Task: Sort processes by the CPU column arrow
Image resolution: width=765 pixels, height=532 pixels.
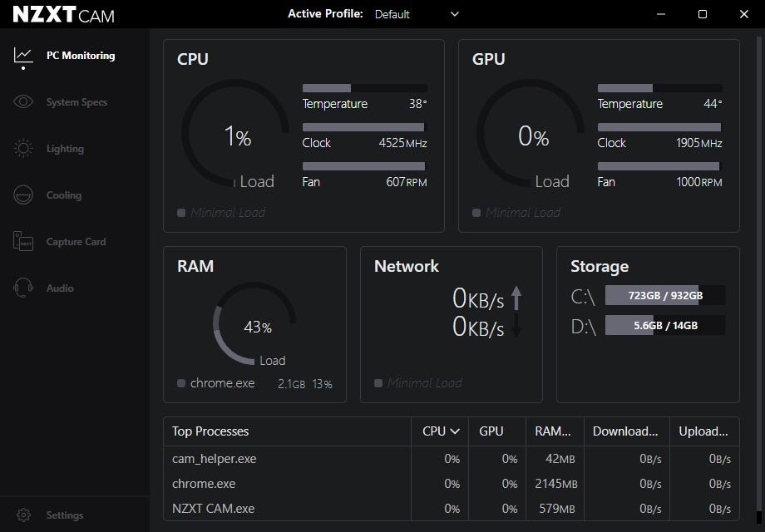Action: (455, 431)
